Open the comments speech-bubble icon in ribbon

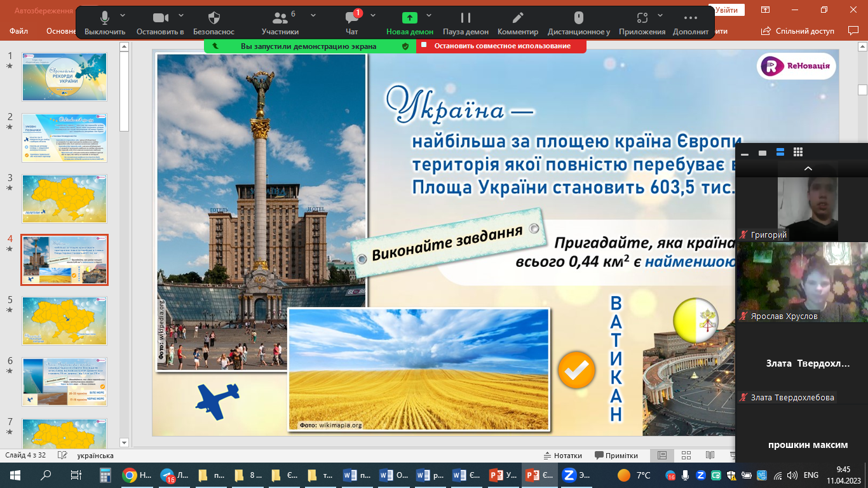[853, 30]
